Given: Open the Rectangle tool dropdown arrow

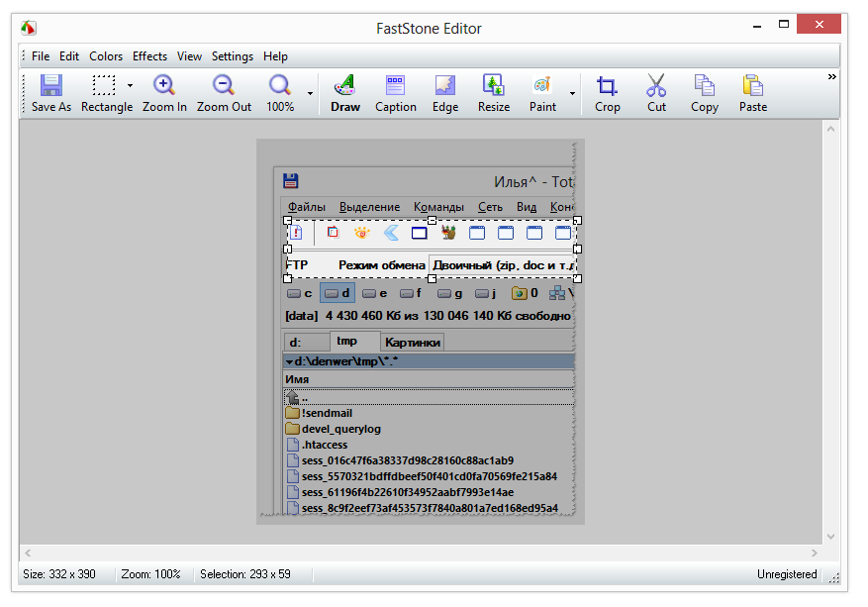Looking at the screenshot, I should (130, 86).
